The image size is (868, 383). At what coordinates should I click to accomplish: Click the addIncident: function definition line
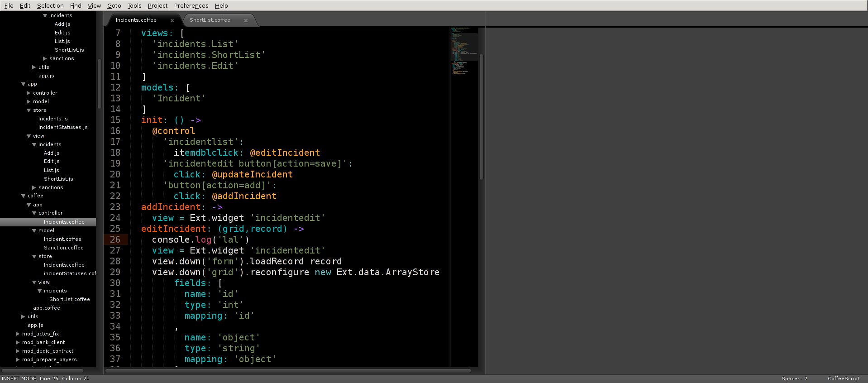[x=182, y=207]
